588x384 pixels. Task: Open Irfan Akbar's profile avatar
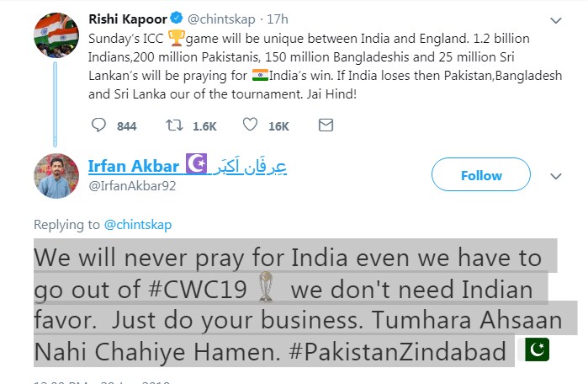[x=56, y=176]
